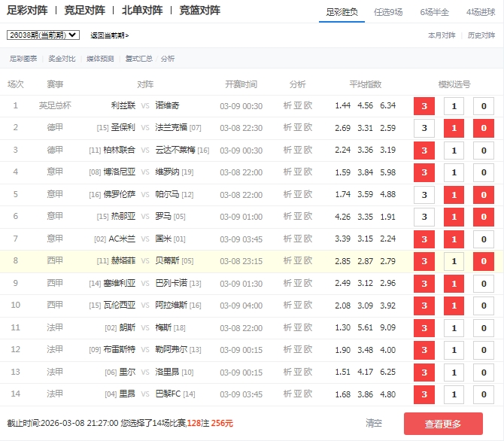
Task: Open 亚 Asian odds for match 7 AC米兰
Action: click(297, 239)
